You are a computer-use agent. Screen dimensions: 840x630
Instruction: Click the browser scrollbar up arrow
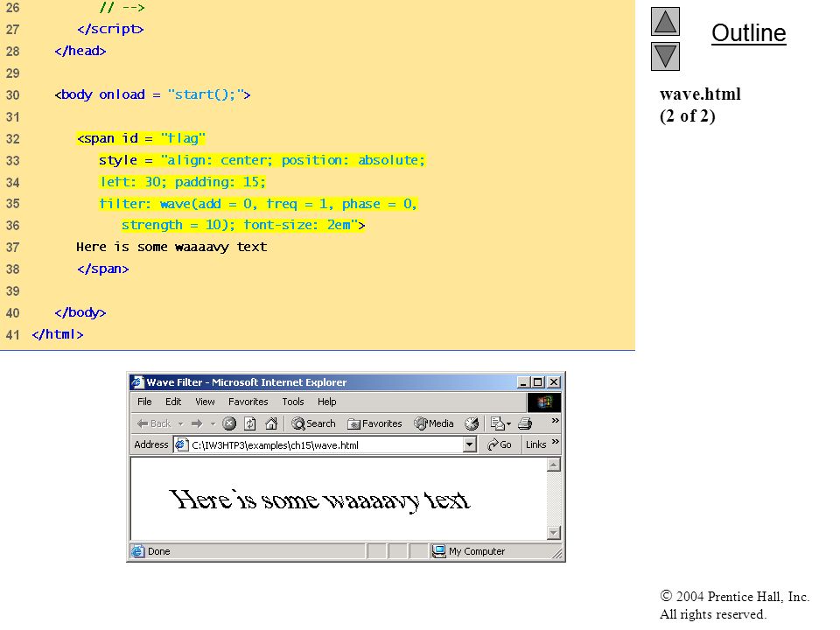(554, 465)
